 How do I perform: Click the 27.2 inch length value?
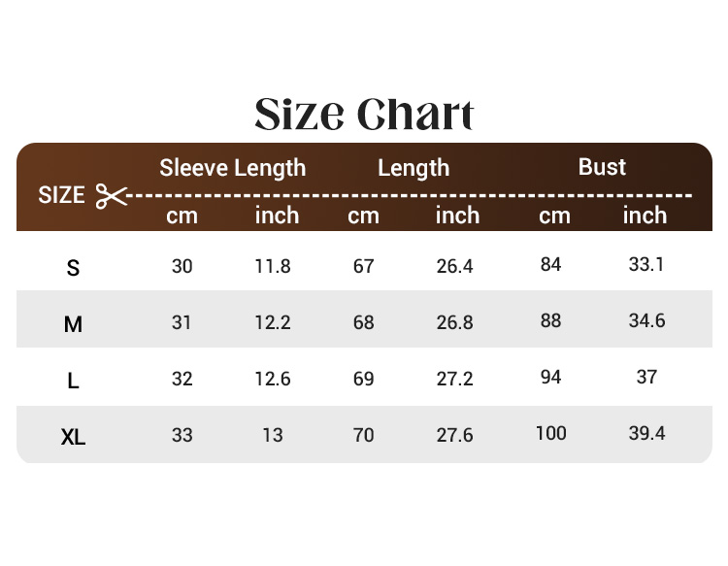454,379
